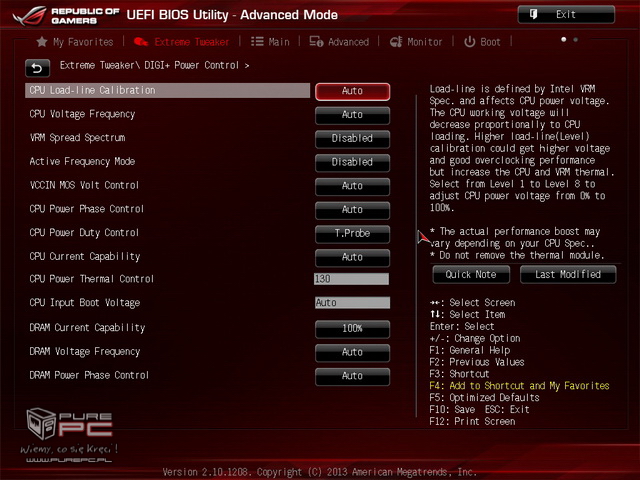The image size is (640, 480).
Task: Select the DRAM Power Phase Control label
Action: coord(89,375)
